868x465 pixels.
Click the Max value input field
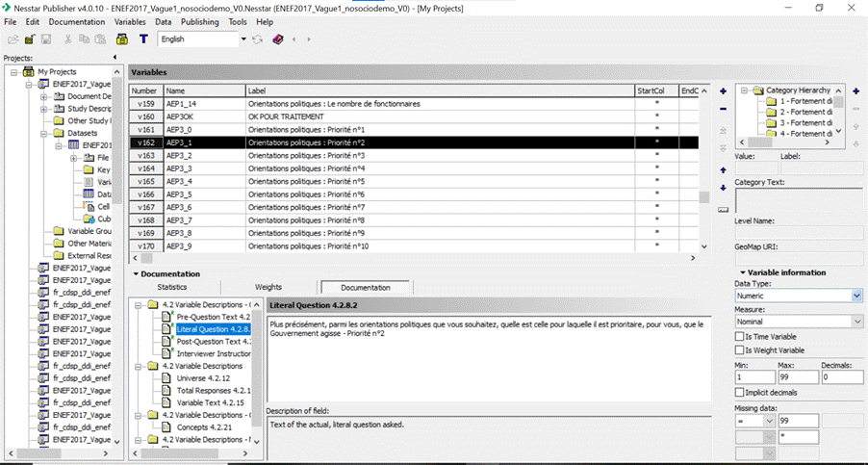pos(797,377)
